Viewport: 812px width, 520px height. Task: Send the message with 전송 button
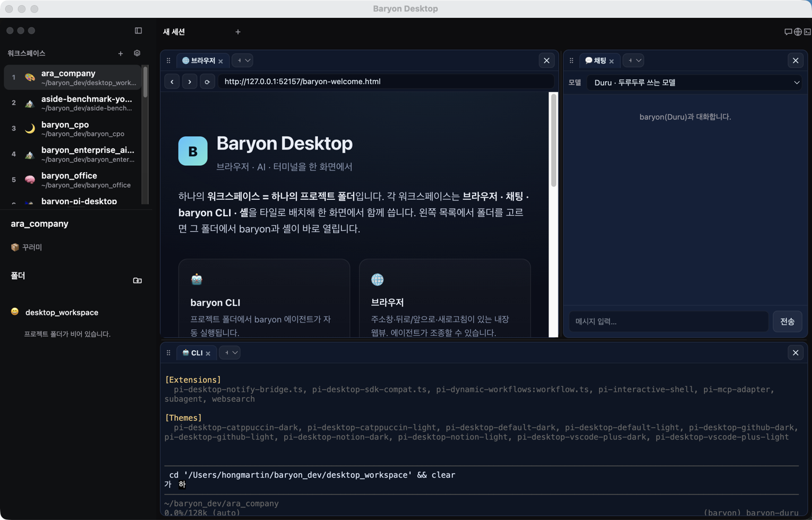tap(787, 321)
